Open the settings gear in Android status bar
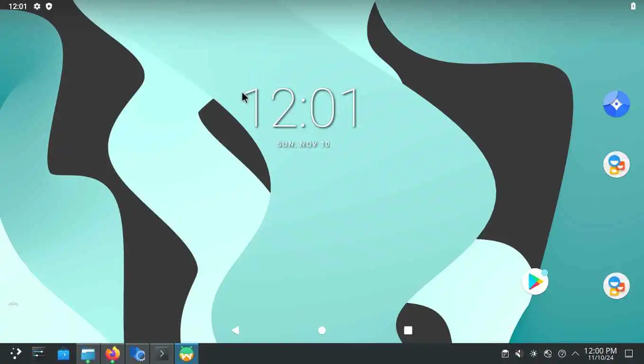Screen dimensions: 644x364 (37, 7)
